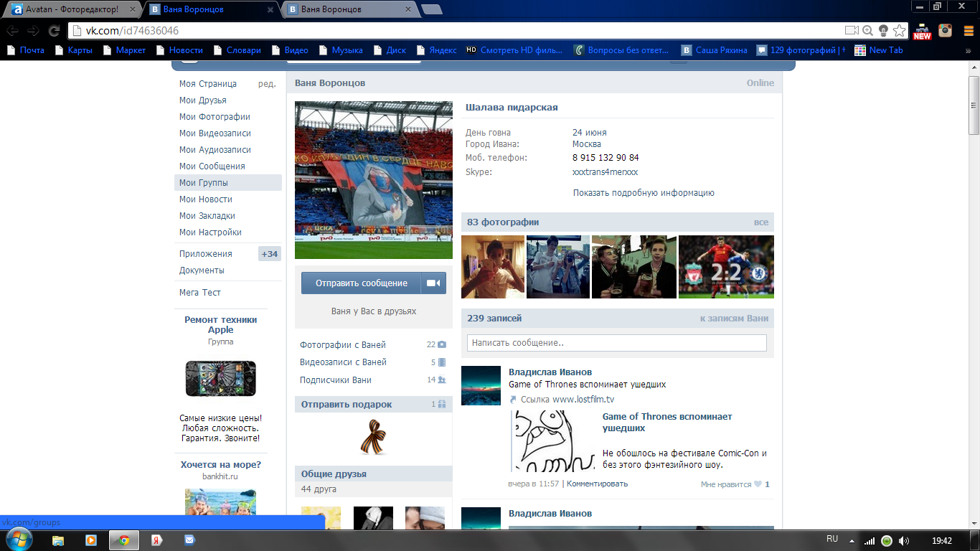This screenshot has width=980, height=551.
Task: Click the camera icon in address bar
Action: (x=852, y=31)
